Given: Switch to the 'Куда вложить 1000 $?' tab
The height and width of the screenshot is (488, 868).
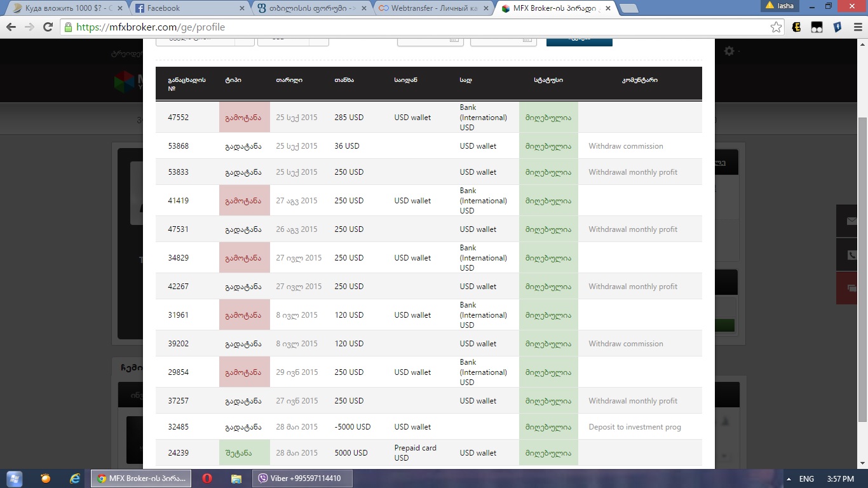Looking at the screenshot, I should point(69,8).
